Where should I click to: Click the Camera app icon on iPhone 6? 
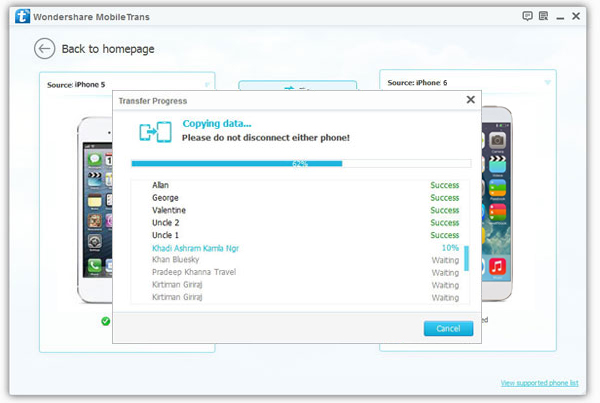pyautogui.click(x=497, y=140)
